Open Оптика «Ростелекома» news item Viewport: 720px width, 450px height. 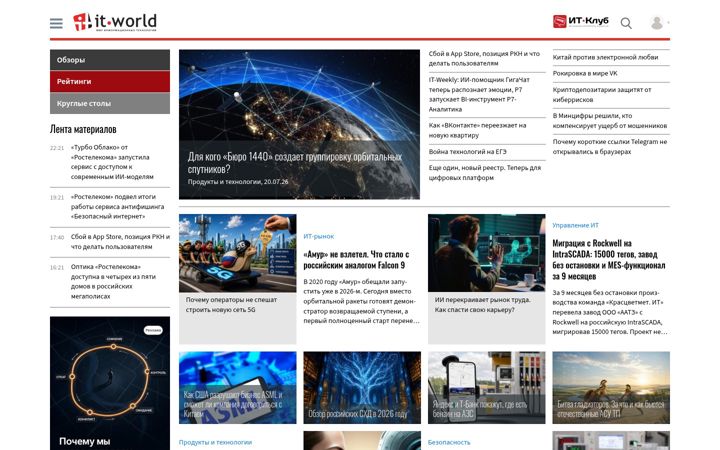point(113,281)
